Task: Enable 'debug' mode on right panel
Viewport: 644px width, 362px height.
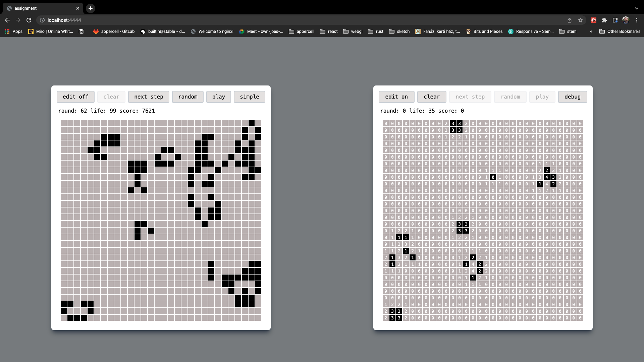Action: 572,96
